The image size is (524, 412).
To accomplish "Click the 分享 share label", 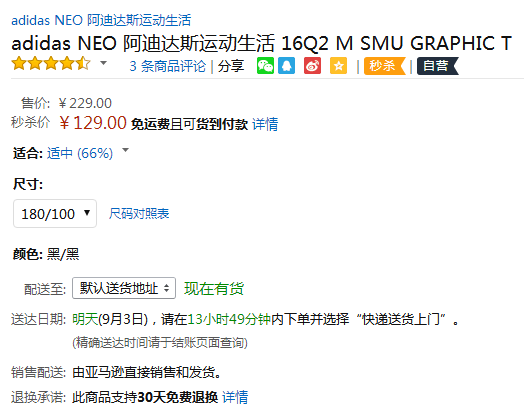I will [x=231, y=66].
